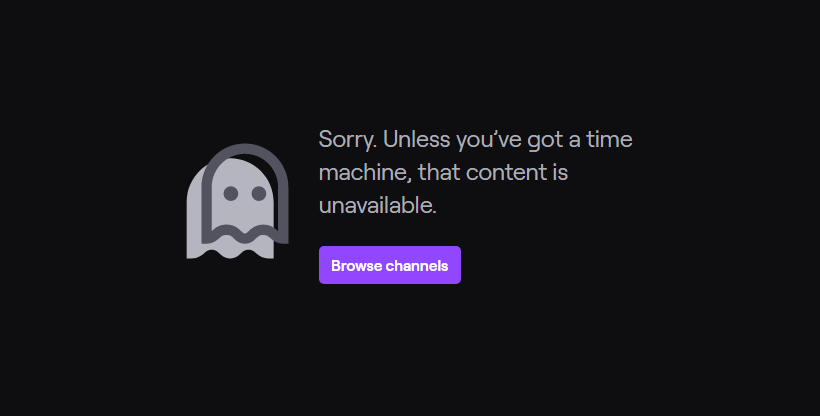Click the ghost's wavy bottom edge
The width and height of the screenshot is (820, 416).
click(230, 251)
